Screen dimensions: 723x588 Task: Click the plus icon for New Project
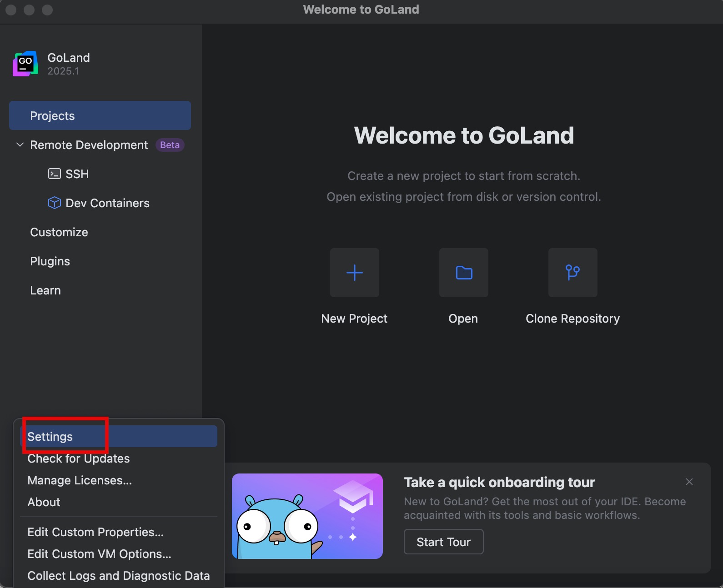click(354, 273)
